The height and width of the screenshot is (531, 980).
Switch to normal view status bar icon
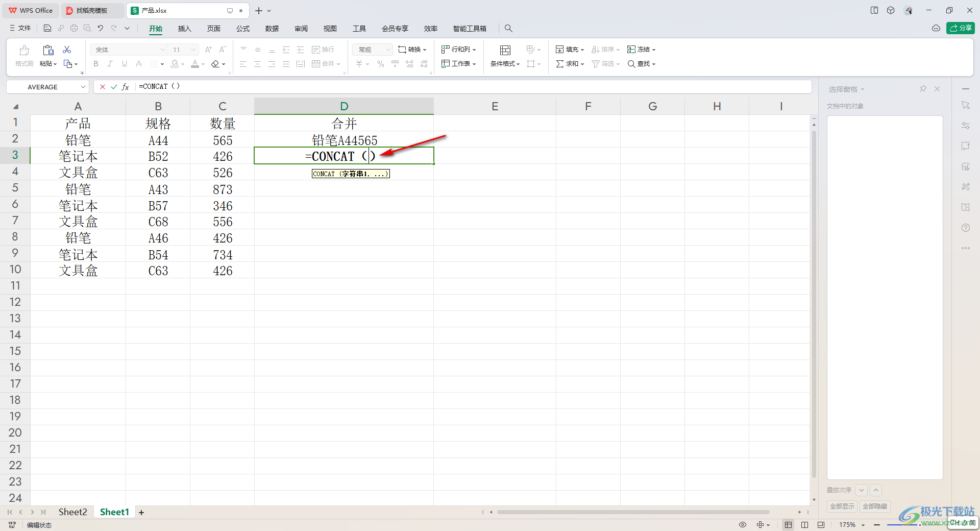click(x=789, y=524)
